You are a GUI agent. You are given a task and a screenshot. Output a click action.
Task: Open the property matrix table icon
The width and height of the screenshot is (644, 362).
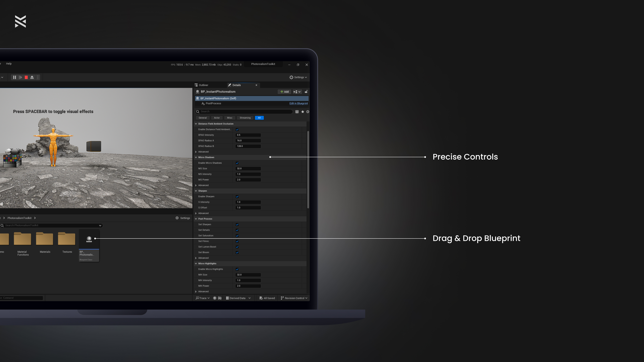tap(297, 112)
